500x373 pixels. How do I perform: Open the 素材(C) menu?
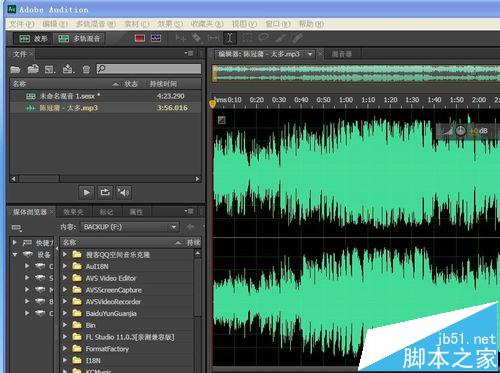point(137,24)
